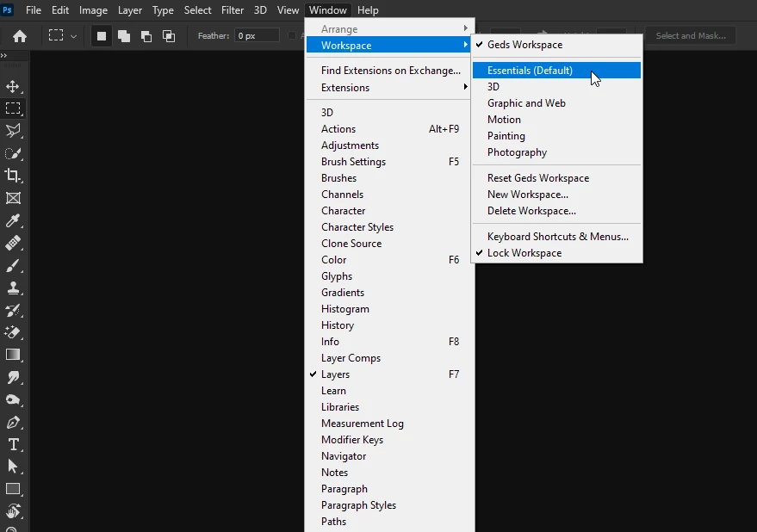
Task: Open the Help menu
Action: (368, 10)
